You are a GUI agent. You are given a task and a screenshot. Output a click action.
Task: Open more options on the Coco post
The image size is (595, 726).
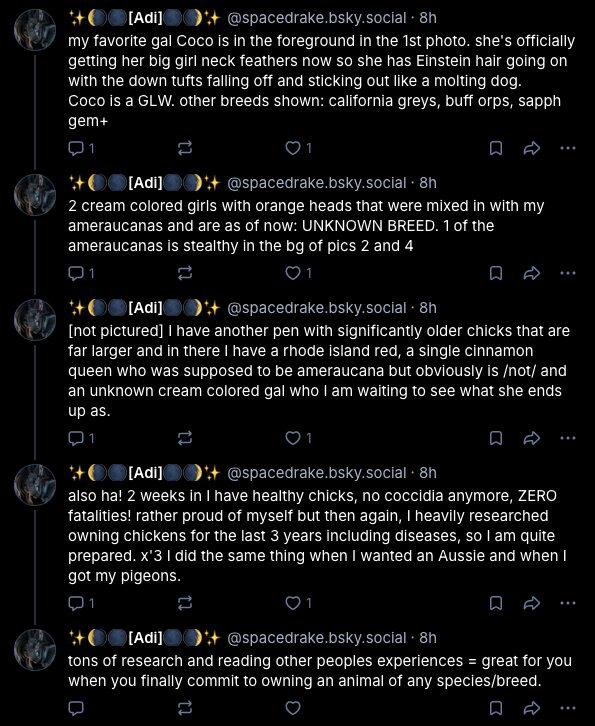(x=568, y=148)
